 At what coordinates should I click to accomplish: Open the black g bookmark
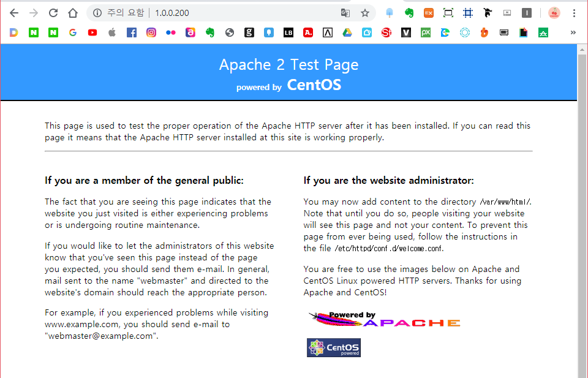[x=249, y=32]
